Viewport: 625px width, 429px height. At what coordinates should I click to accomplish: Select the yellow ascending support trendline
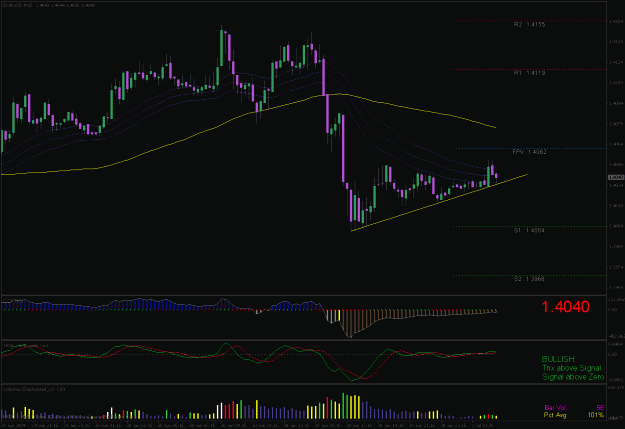point(438,203)
